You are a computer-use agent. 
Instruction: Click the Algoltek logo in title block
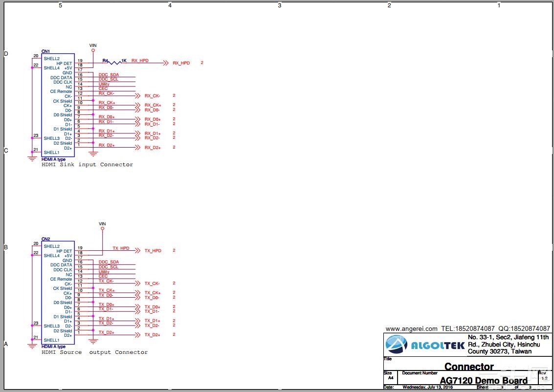coord(425,344)
